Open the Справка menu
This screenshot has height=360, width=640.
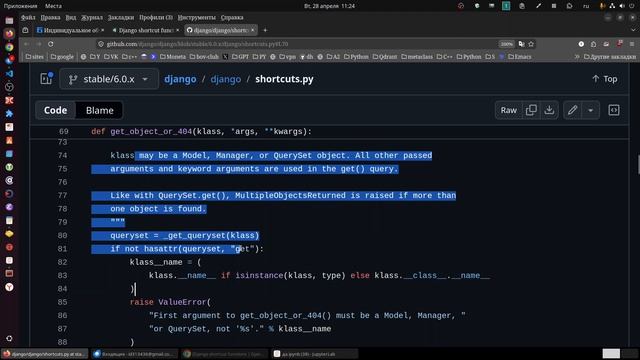232,18
